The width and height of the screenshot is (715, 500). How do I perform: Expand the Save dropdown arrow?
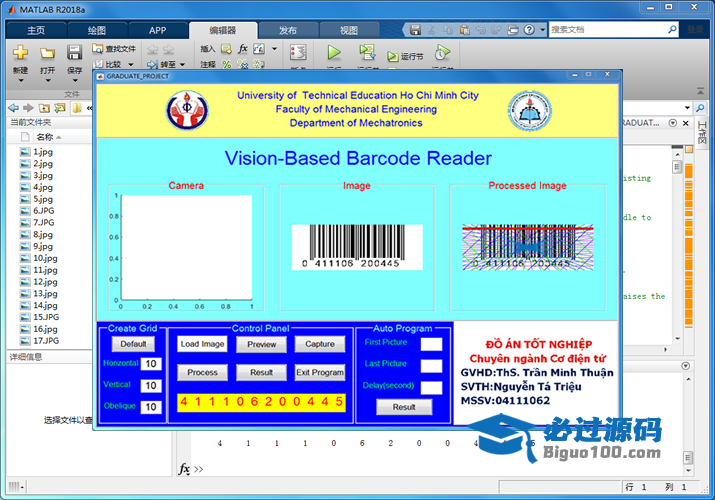75,81
